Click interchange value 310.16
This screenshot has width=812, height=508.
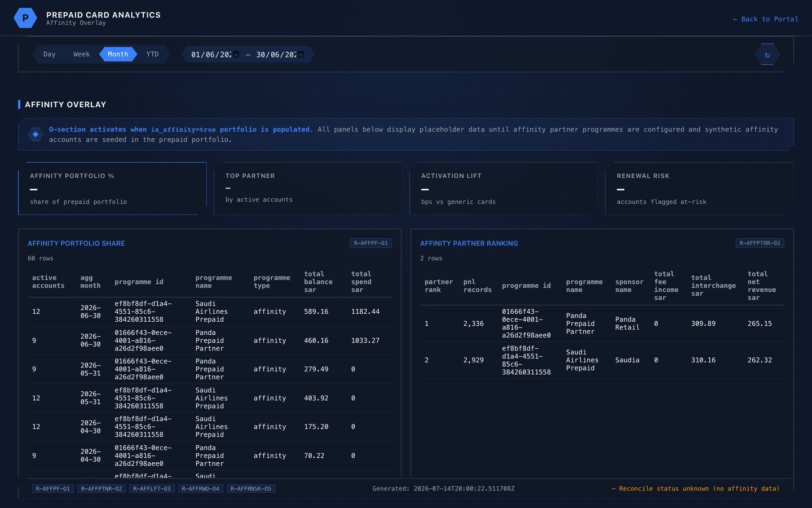703,360
